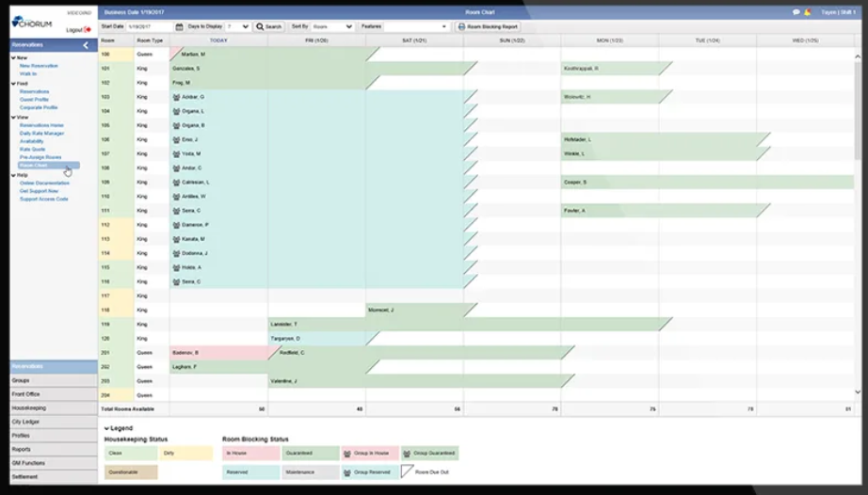Collapse the Find section in sidebar
868x495 pixels.
pos(13,84)
